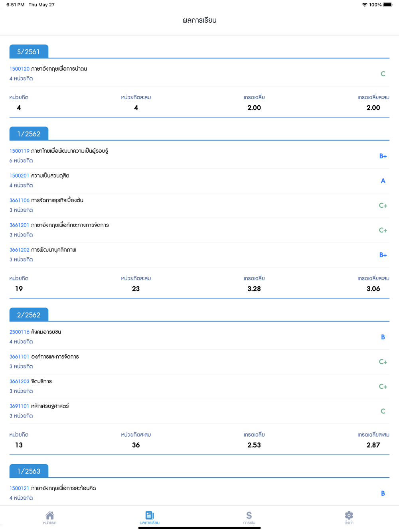Select the 1/2563 semester header

point(29,471)
